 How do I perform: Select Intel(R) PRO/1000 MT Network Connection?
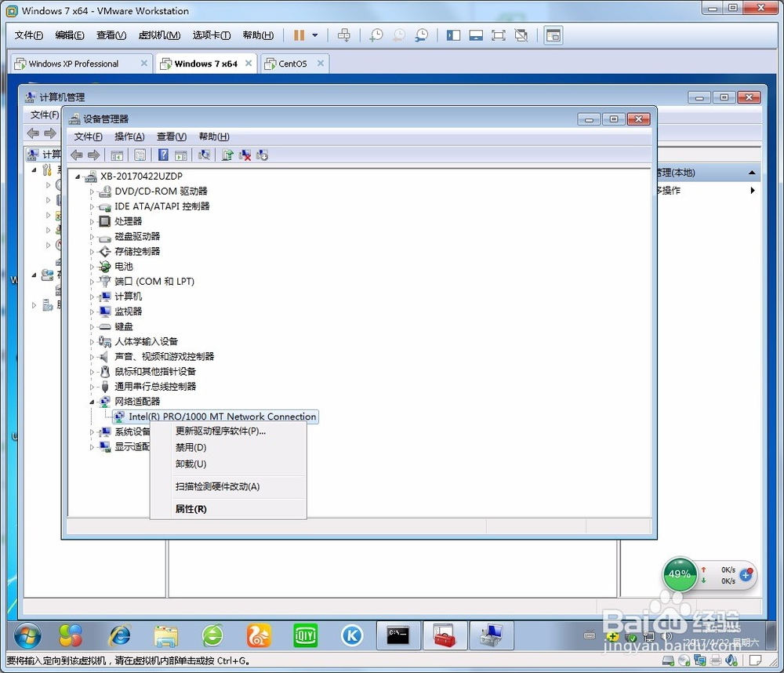[216, 417]
